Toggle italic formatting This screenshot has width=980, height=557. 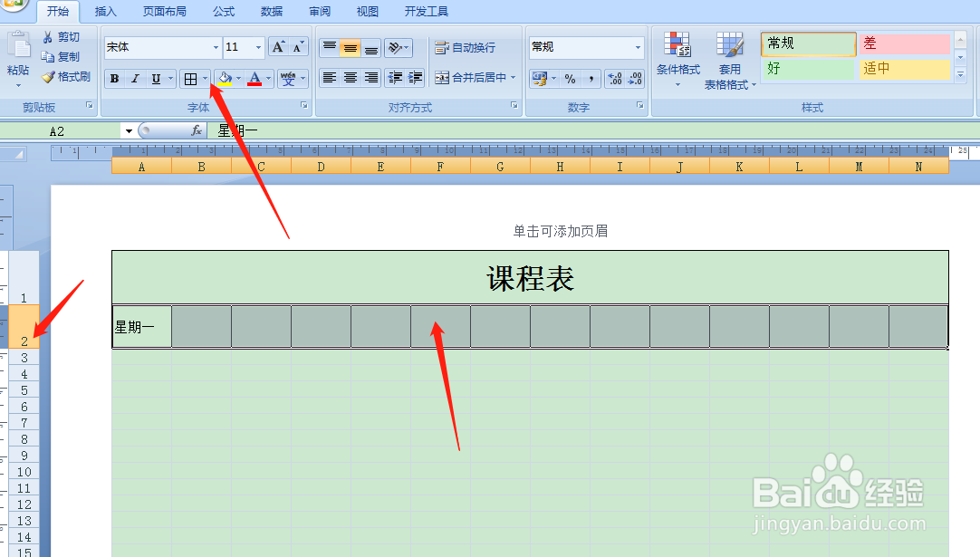pos(135,79)
